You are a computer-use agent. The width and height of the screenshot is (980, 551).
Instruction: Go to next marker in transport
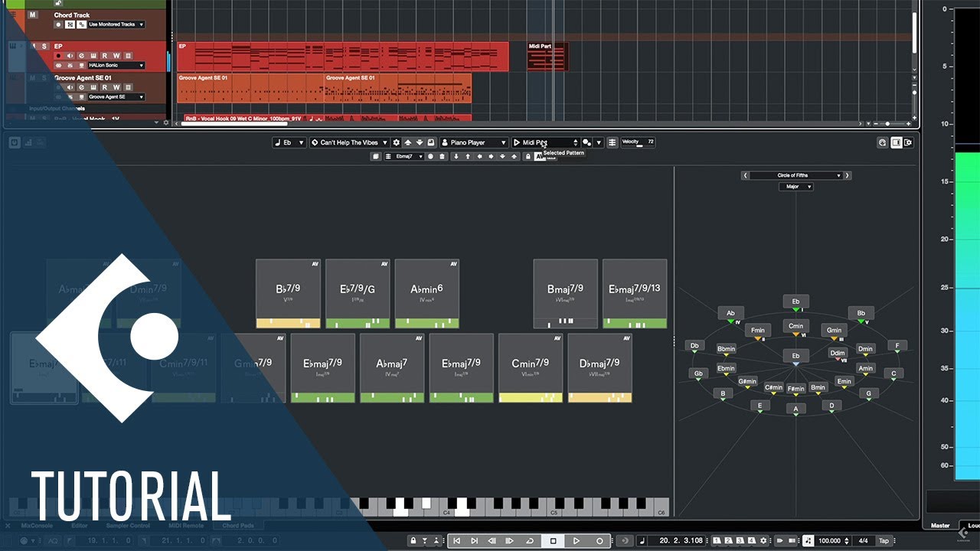pos(474,541)
